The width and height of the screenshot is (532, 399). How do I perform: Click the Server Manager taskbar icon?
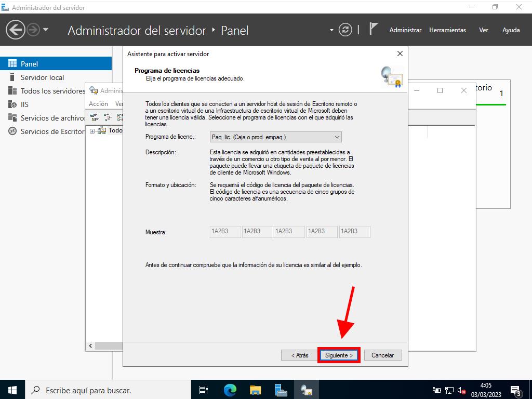coord(281,390)
